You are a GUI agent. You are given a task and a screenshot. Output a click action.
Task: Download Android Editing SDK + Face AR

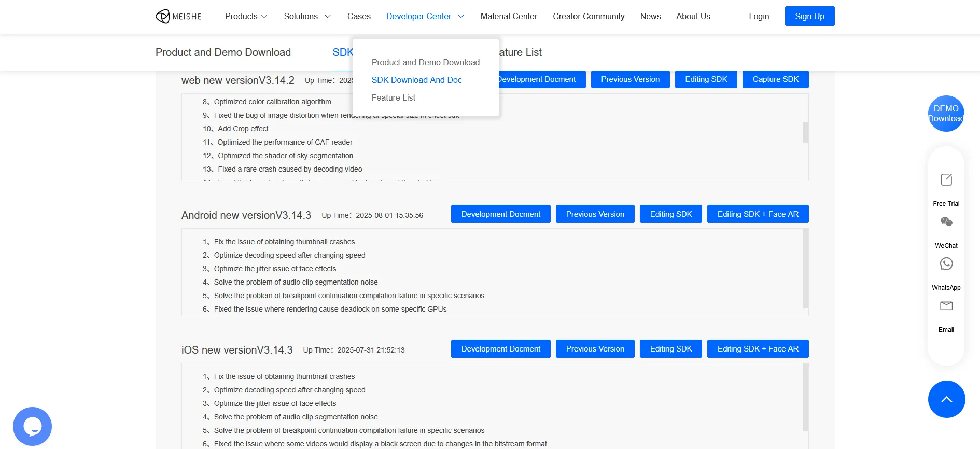click(758, 214)
